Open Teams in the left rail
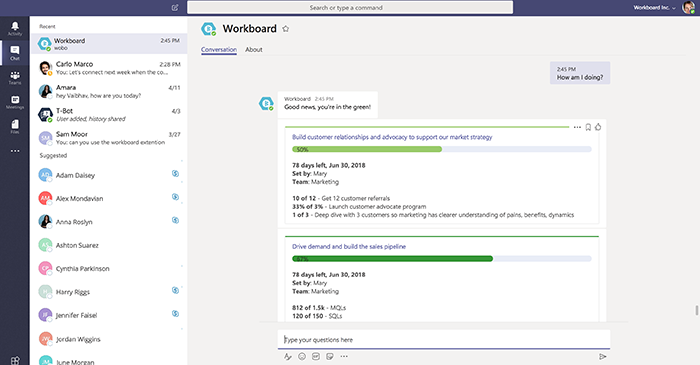This screenshot has width=700, height=365. pyautogui.click(x=15, y=78)
